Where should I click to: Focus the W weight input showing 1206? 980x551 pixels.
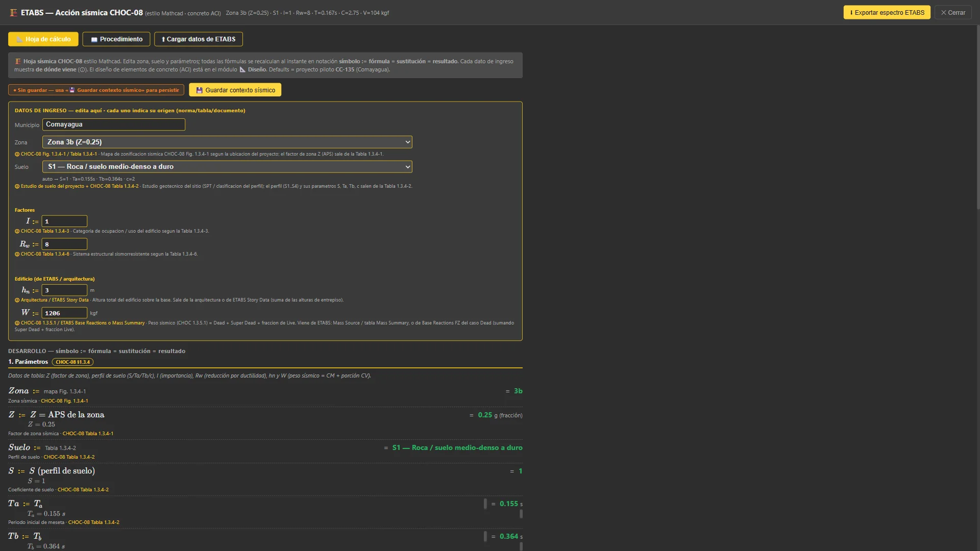click(64, 313)
